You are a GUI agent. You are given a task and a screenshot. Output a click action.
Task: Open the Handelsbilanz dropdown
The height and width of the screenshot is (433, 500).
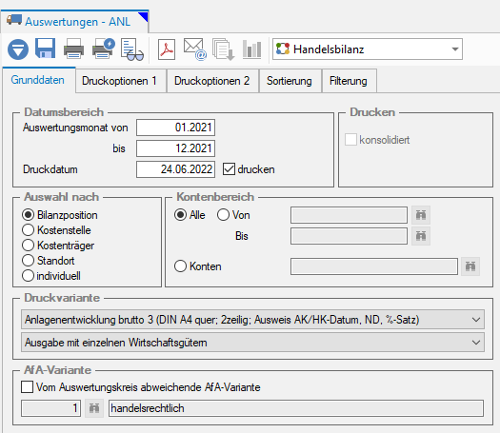coord(368,49)
